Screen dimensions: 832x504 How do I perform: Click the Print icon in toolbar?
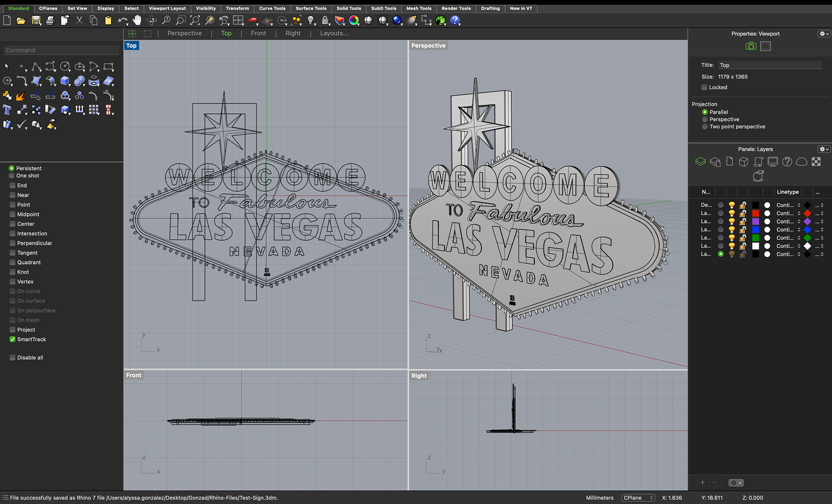coord(51,20)
